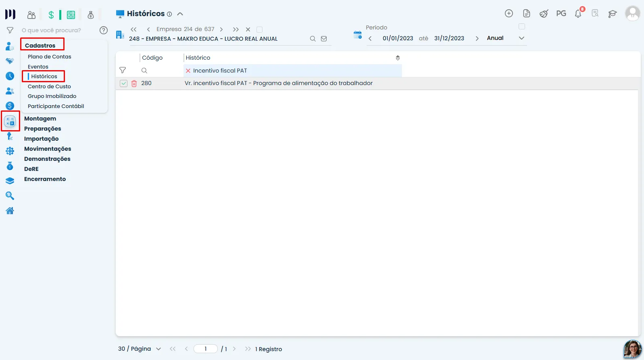Expand the Montagem menu section
The height and width of the screenshot is (360, 644).
(x=40, y=119)
